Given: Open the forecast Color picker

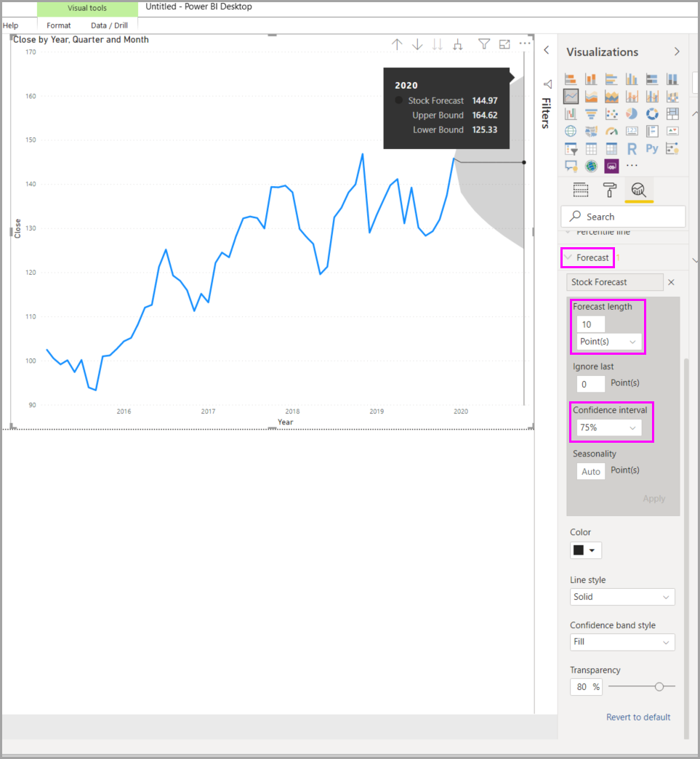Looking at the screenshot, I should pos(586,550).
